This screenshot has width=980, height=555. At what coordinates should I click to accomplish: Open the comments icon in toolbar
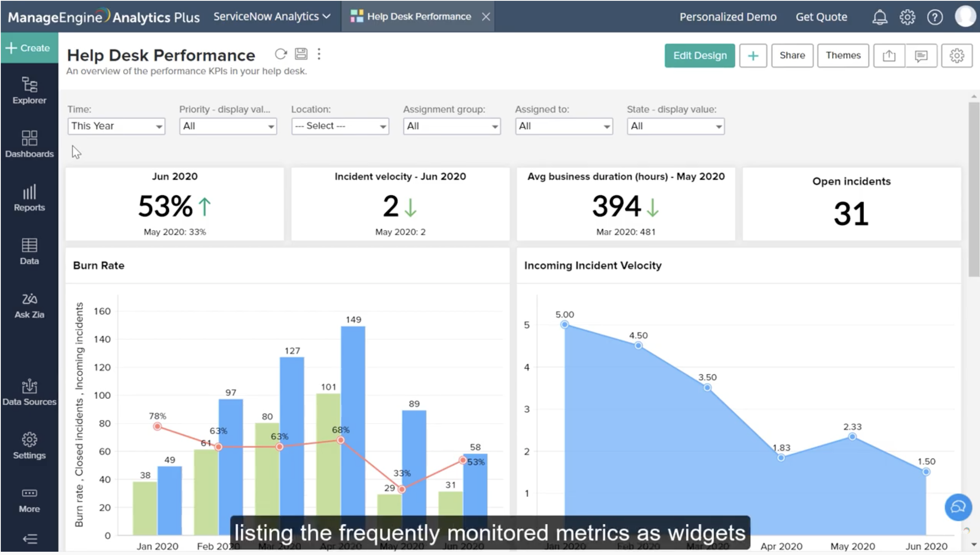pyautogui.click(x=921, y=56)
